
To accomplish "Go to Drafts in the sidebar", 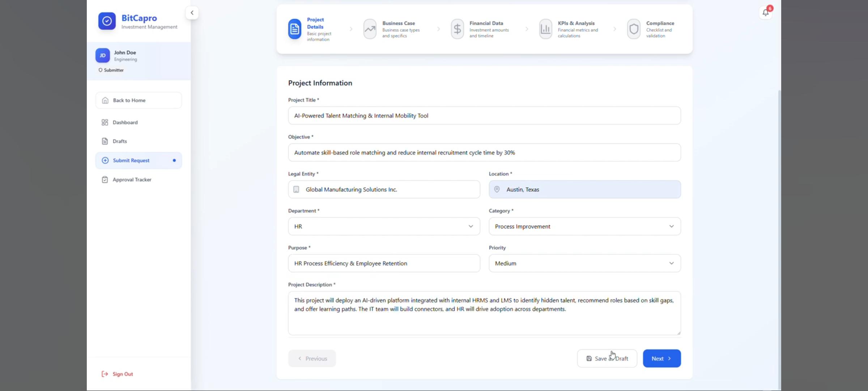I will pyautogui.click(x=120, y=141).
